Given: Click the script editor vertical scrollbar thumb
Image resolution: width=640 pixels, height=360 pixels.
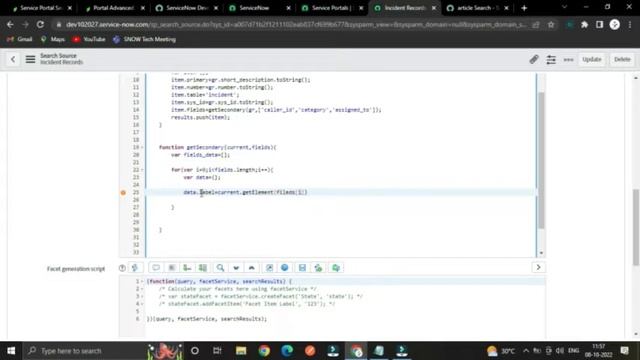Looking at the screenshot, I should coord(541,160).
